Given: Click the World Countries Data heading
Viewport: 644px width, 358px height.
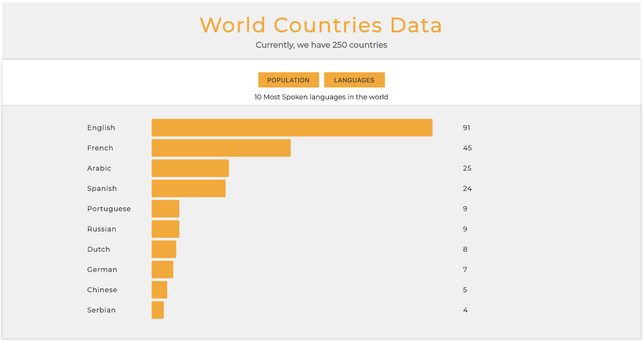Looking at the screenshot, I should tap(321, 25).
